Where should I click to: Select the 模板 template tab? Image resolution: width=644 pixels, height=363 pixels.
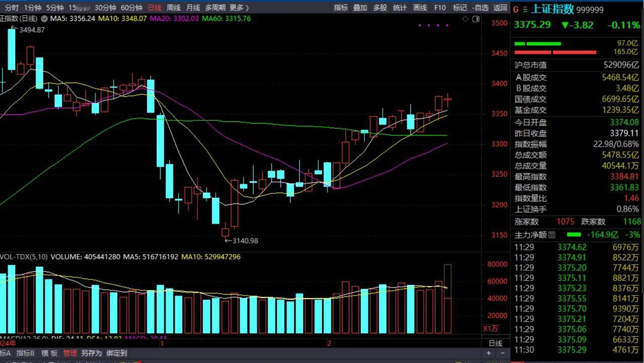click(49, 353)
